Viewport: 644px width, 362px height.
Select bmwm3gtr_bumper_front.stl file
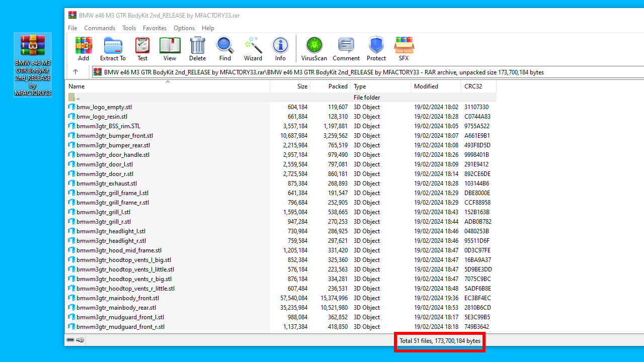point(281,136)
